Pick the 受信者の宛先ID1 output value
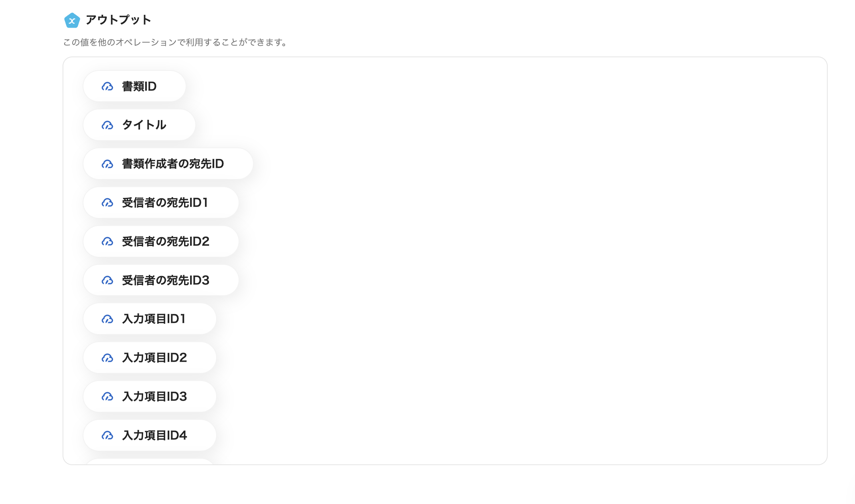The image size is (855, 504). [165, 203]
